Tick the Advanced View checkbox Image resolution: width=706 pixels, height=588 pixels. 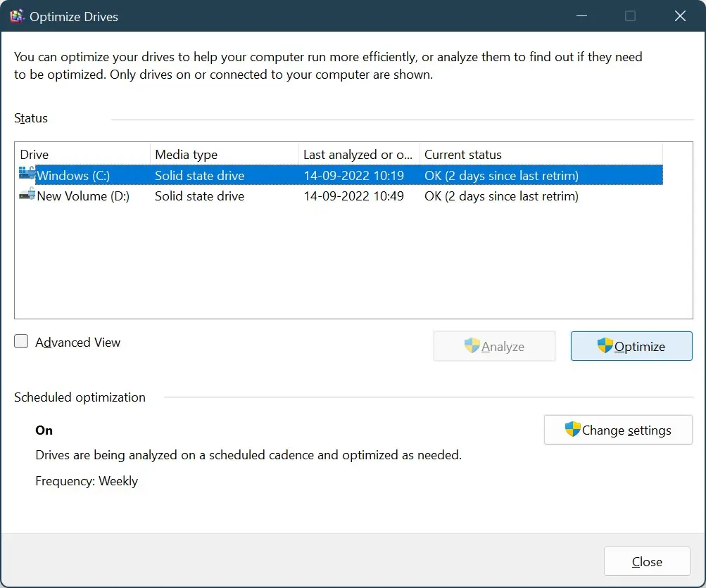tap(21, 341)
